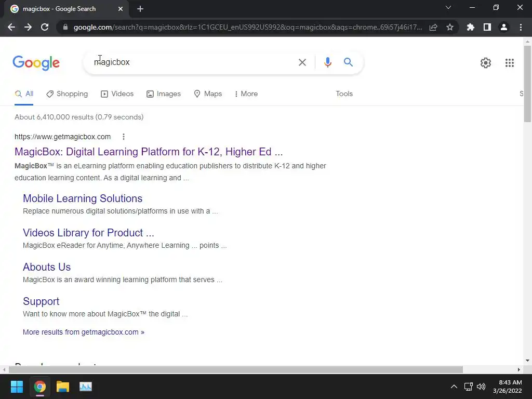Image resolution: width=532 pixels, height=399 pixels.
Task: Open the Windows Start menu
Action: [x=17, y=387]
